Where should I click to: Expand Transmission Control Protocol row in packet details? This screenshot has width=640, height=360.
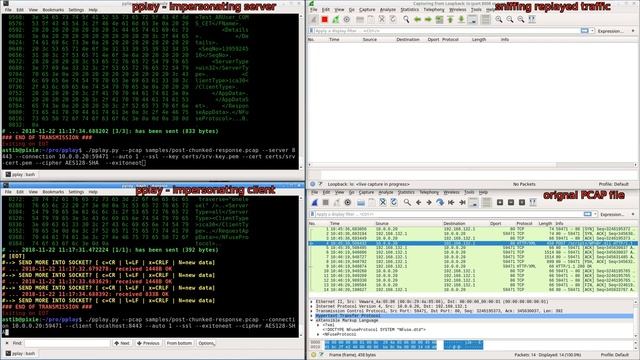311,311
